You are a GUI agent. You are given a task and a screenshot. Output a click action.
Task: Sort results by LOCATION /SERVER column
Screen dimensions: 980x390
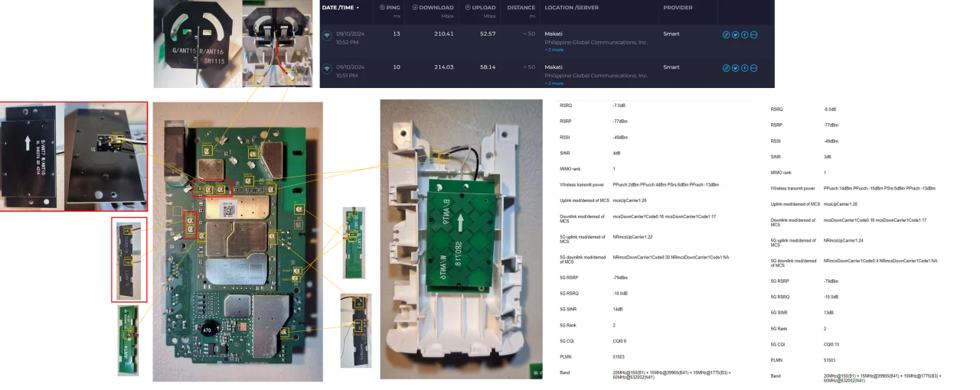click(x=571, y=8)
